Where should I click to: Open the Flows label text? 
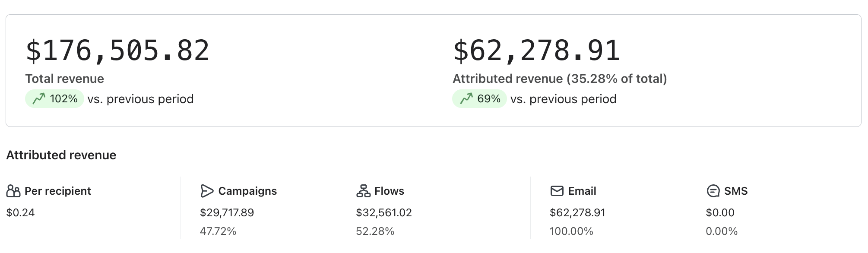coord(389,191)
